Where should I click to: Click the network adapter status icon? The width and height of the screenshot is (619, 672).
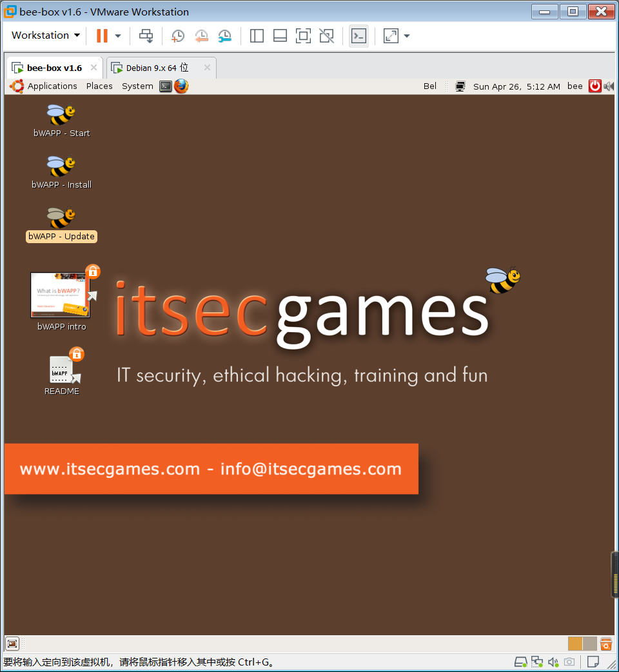pyautogui.click(x=536, y=662)
